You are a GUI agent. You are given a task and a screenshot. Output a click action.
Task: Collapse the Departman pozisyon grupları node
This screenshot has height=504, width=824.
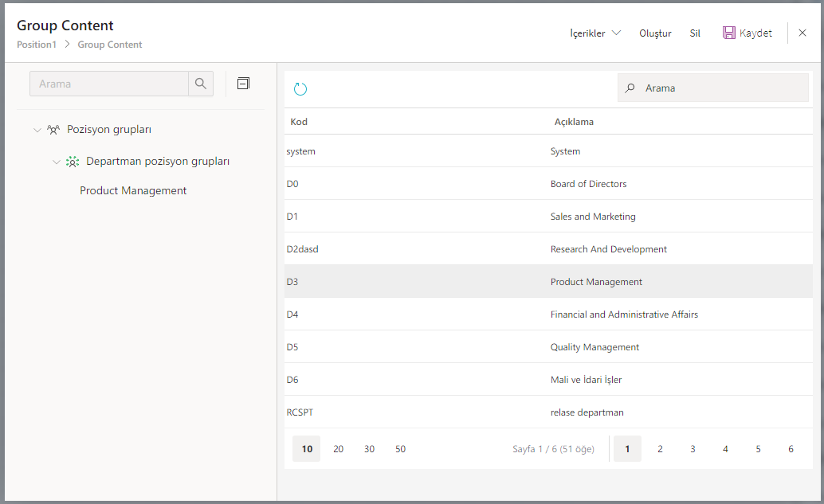point(56,162)
